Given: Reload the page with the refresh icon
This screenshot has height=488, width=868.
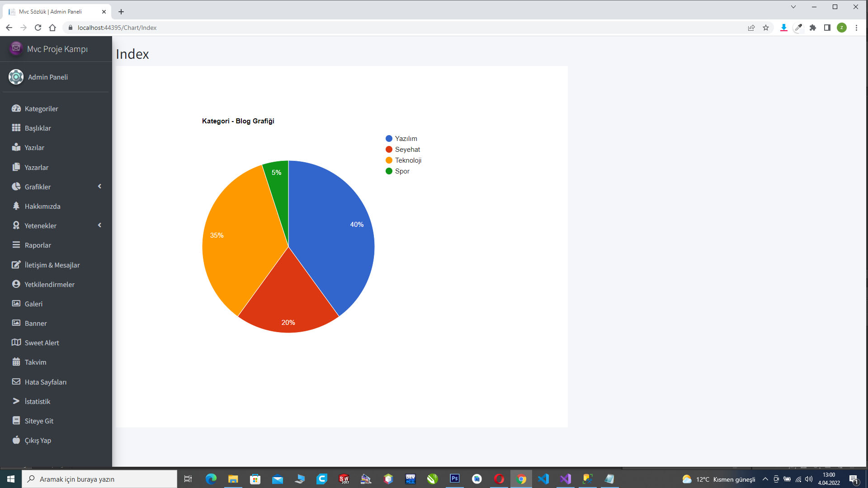Looking at the screenshot, I should [x=38, y=28].
